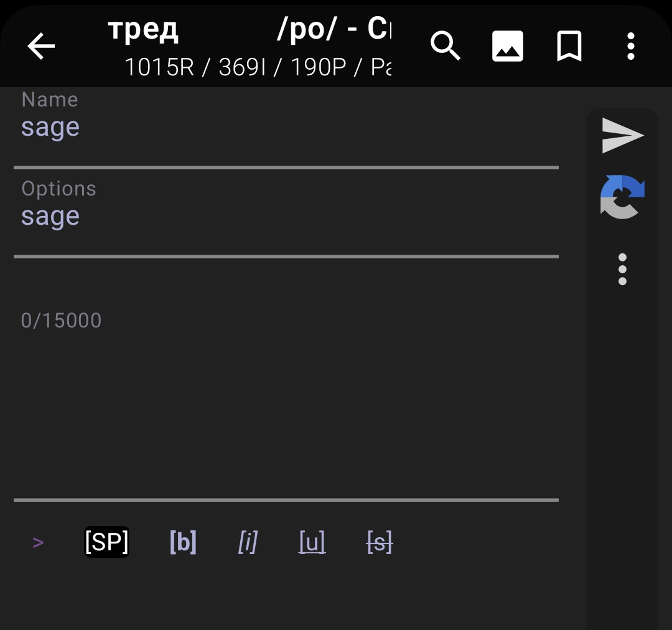Open the image gallery view
Viewport: 672px width, 630px height.
coord(507,46)
